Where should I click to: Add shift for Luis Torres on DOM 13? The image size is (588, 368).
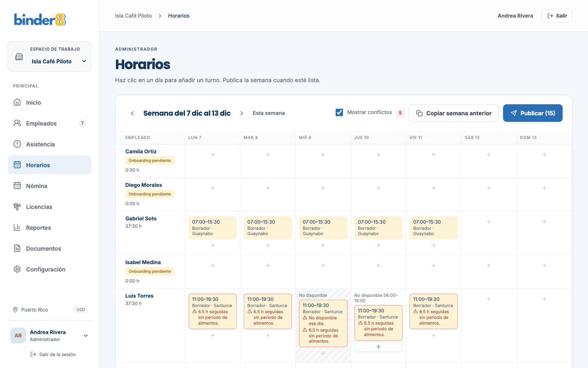coord(544,299)
